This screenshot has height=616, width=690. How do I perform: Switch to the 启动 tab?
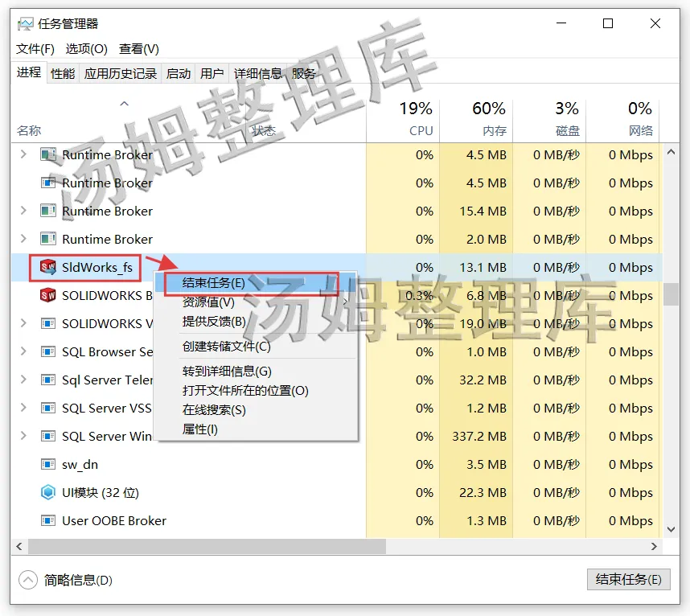[179, 73]
